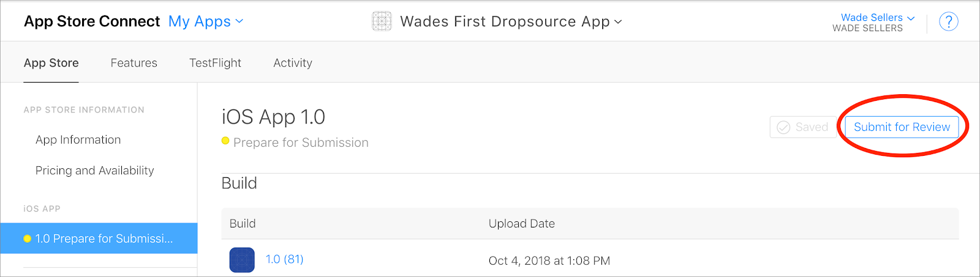Screen dimensions: 980x277
Task: Switch to the Features tab
Action: pyautogui.click(x=134, y=63)
